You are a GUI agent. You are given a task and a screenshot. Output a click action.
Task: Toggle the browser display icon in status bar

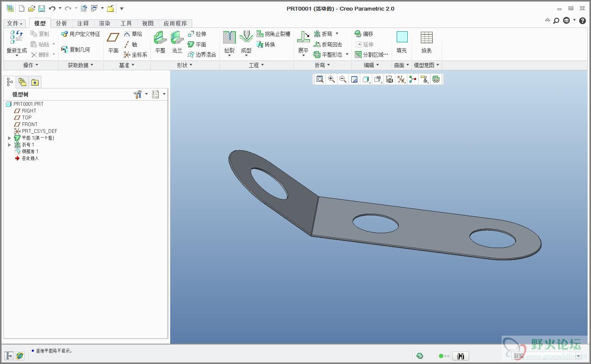[19, 356]
